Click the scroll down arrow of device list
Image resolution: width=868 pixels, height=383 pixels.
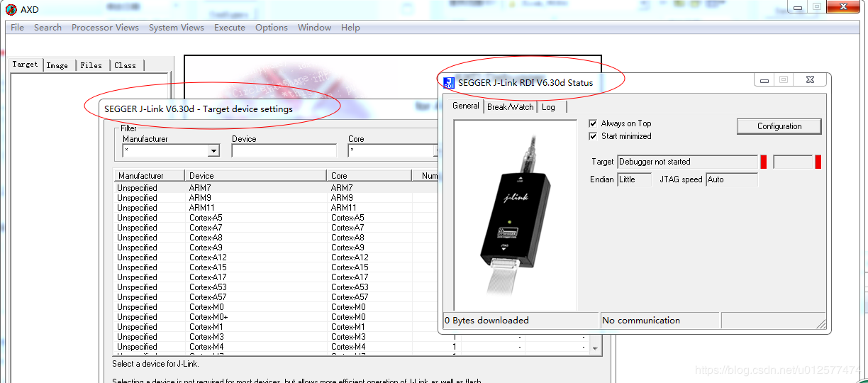pyautogui.click(x=595, y=348)
